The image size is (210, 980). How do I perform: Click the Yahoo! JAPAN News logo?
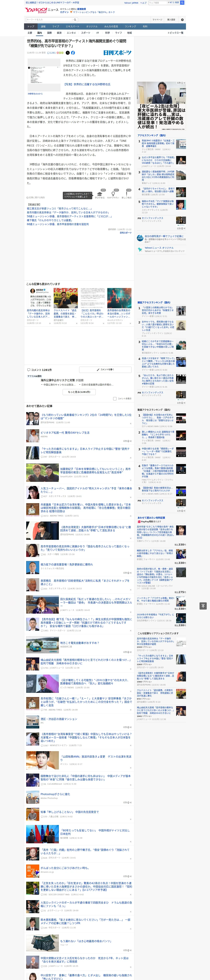[42, 10]
